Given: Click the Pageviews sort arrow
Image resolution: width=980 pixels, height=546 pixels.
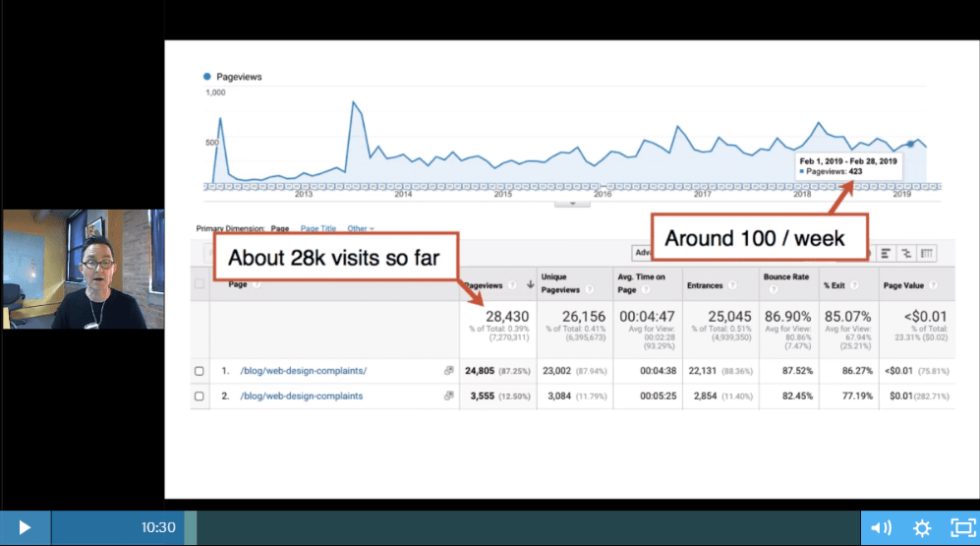Looking at the screenshot, I should coord(530,284).
